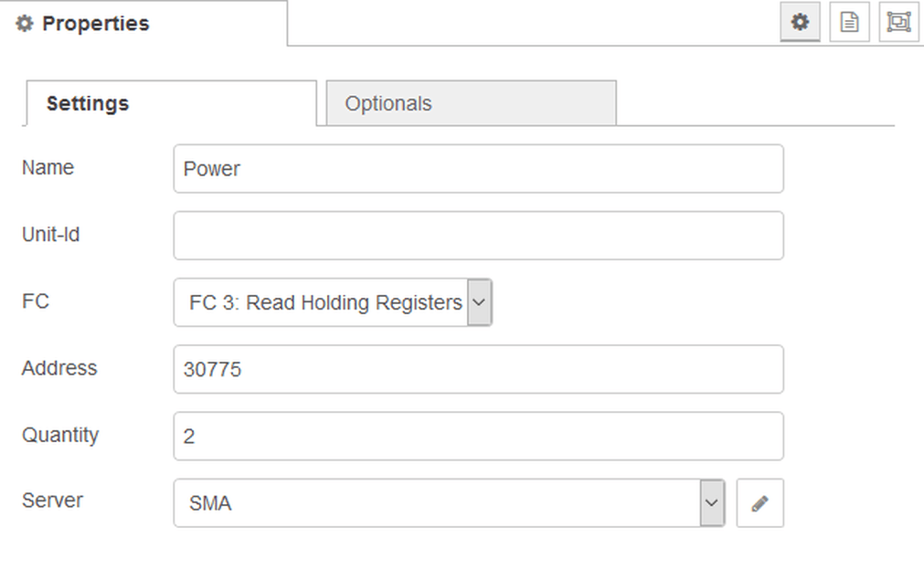Select the Quantity input field
The image size is (924, 580).
[x=478, y=437]
